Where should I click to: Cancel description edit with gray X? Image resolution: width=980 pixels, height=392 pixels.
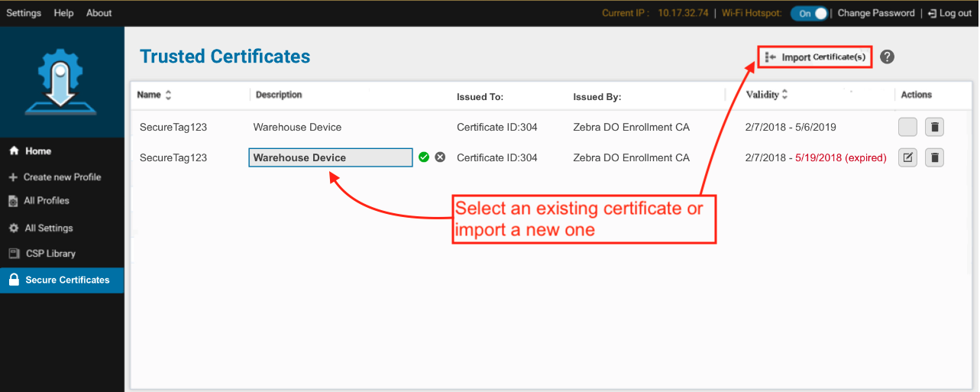(440, 157)
